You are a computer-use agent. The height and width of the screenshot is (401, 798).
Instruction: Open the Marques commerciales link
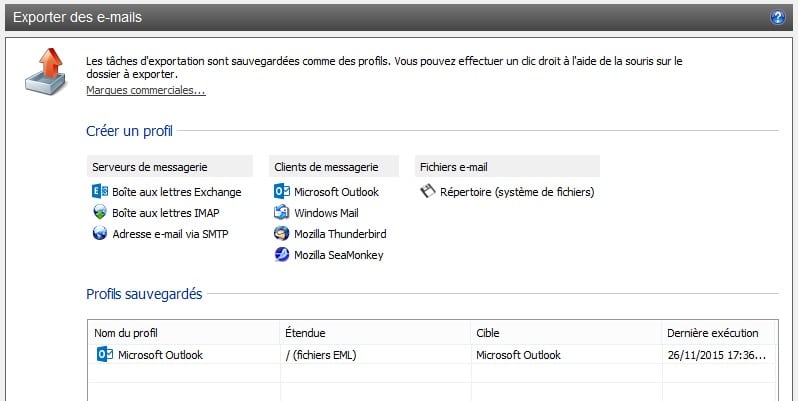146,91
